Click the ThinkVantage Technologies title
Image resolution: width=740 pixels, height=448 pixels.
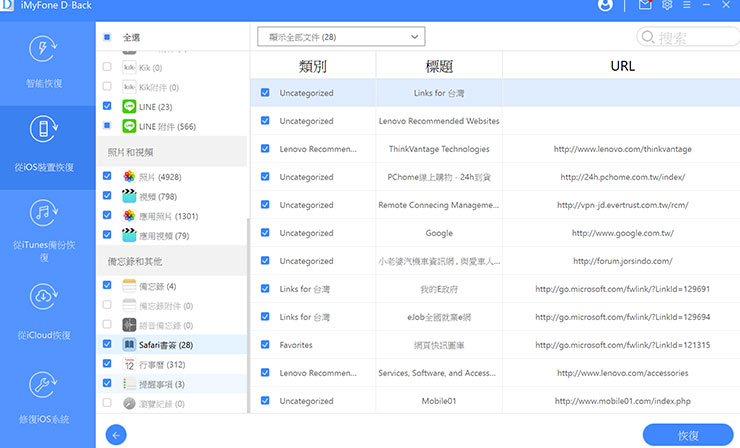[439, 149]
